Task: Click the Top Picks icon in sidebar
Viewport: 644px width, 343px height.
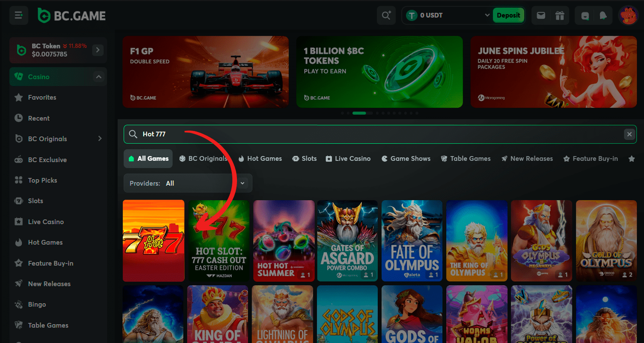Action: (18, 180)
